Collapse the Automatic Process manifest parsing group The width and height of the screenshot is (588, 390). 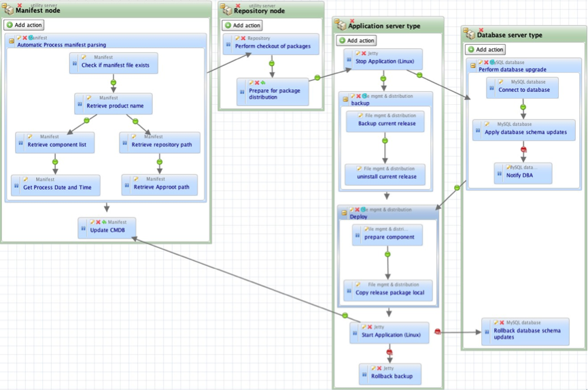point(12,41)
